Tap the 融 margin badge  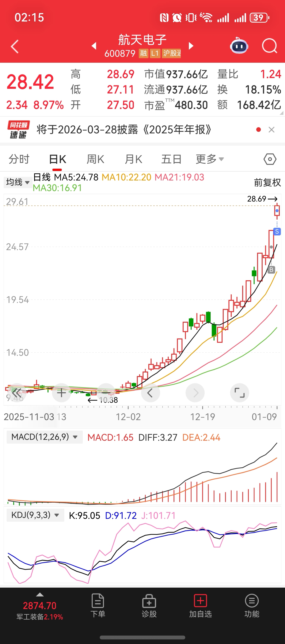(x=143, y=53)
